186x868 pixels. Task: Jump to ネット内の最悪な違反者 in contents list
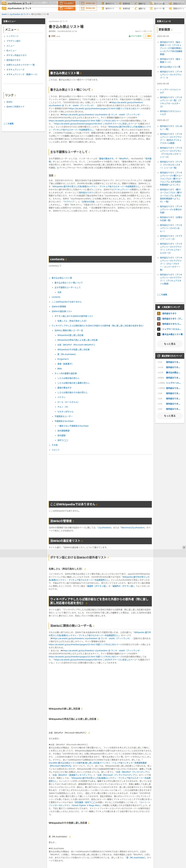click(65, 373)
